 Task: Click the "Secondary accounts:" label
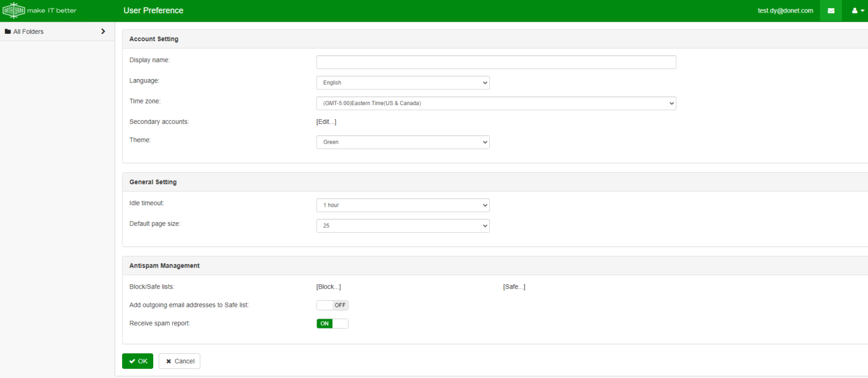pos(159,122)
